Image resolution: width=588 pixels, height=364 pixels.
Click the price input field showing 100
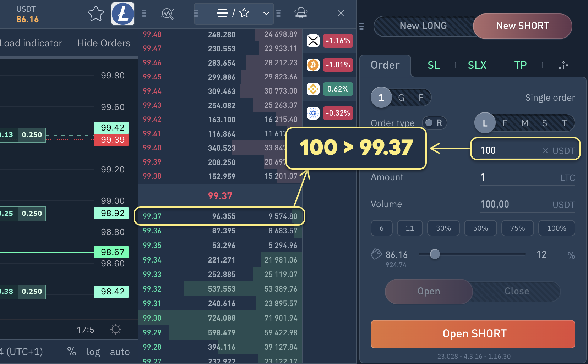click(x=508, y=150)
